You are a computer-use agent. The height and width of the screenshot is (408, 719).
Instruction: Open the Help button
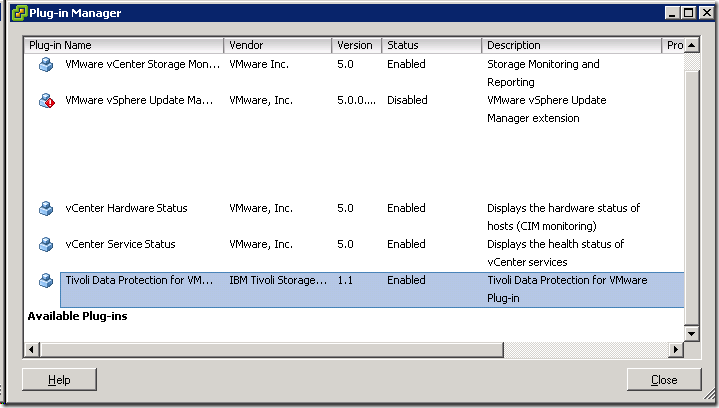(59, 380)
